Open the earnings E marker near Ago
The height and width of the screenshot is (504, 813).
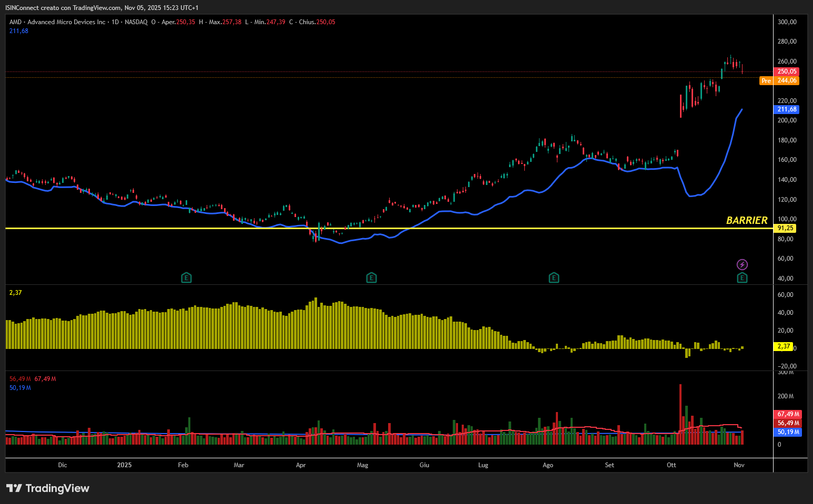(x=554, y=277)
